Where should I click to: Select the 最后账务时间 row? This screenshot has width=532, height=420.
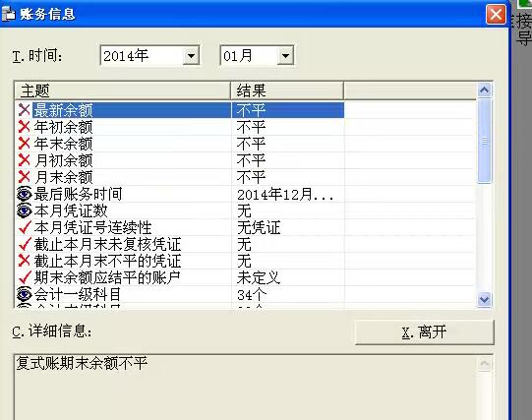[245, 194]
